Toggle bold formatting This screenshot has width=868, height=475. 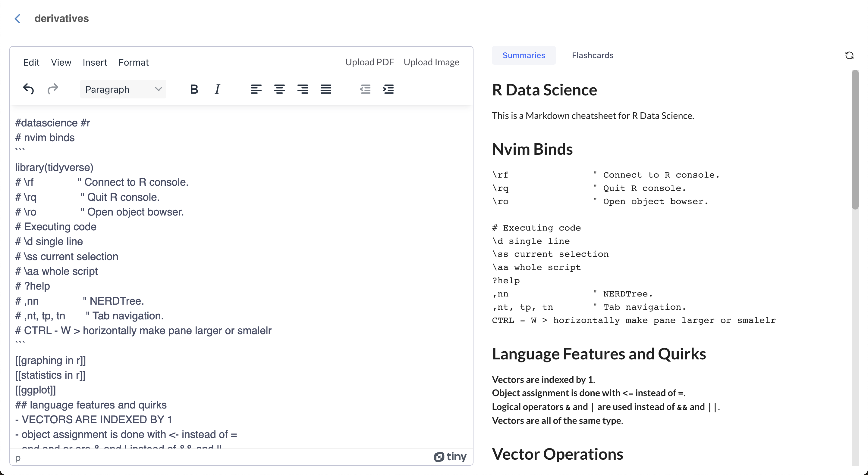pyautogui.click(x=194, y=89)
